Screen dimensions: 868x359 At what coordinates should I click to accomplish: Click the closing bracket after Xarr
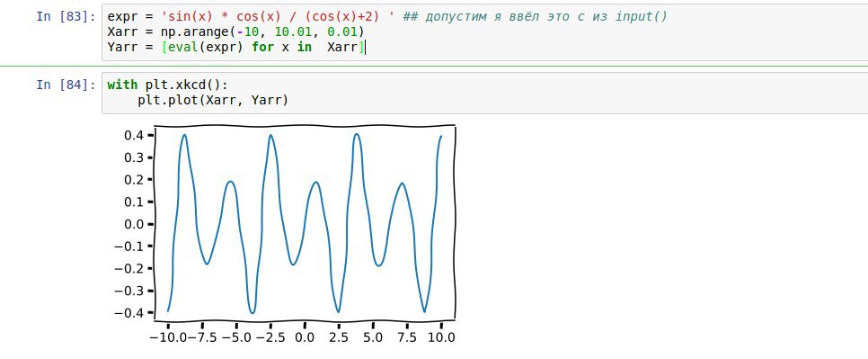pos(361,48)
